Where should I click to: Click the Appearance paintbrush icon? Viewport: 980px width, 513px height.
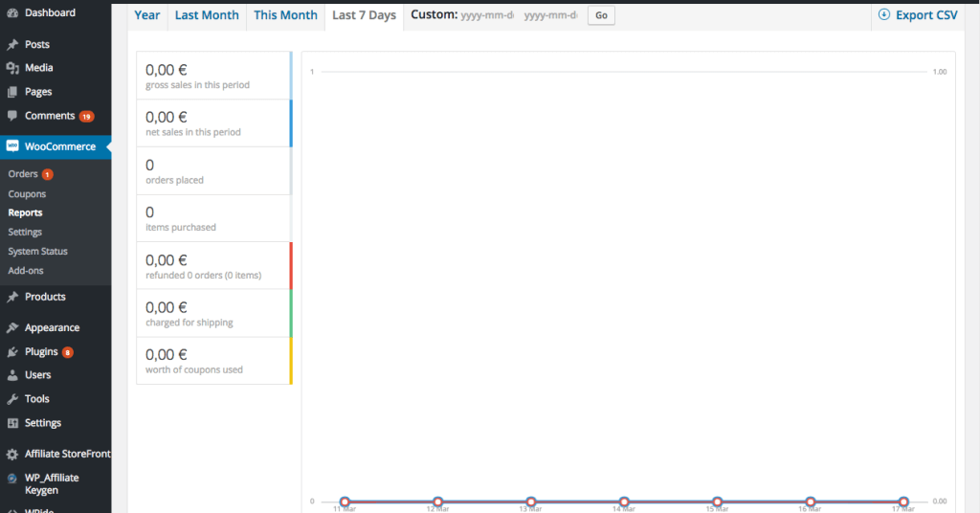coord(12,327)
